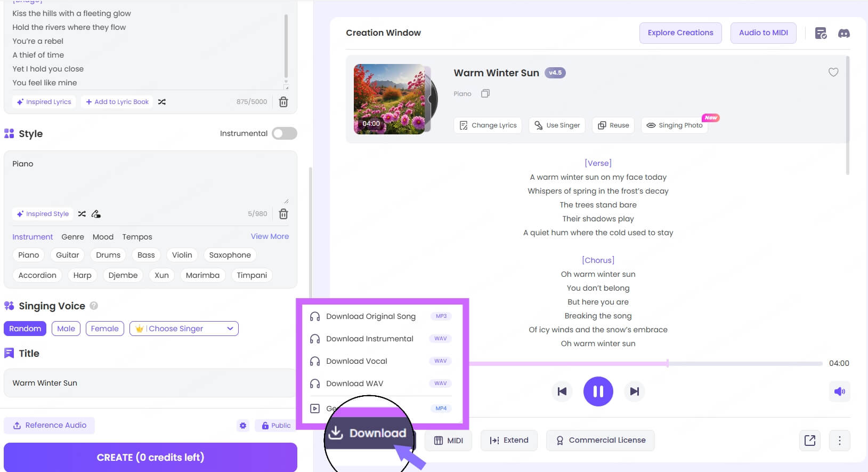The height and width of the screenshot is (472, 868).
Task: Select the Male singing voice
Action: [66, 329]
